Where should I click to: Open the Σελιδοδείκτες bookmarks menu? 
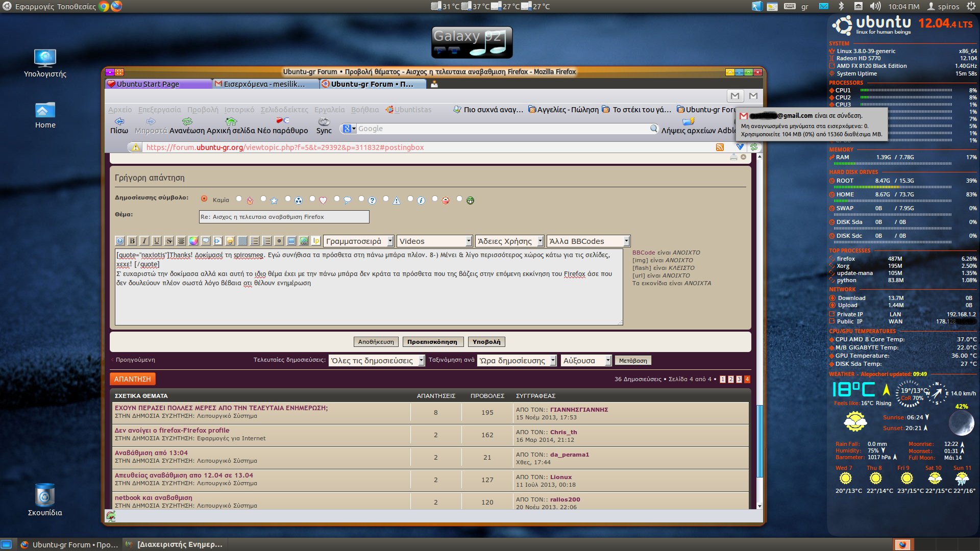284,110
